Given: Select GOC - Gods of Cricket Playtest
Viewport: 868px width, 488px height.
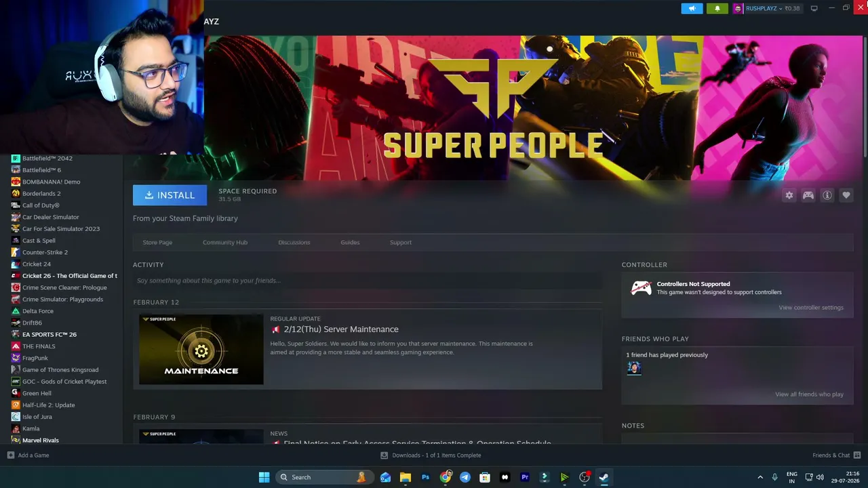Looking at the screenshot, I should click(x=64, y=382).
